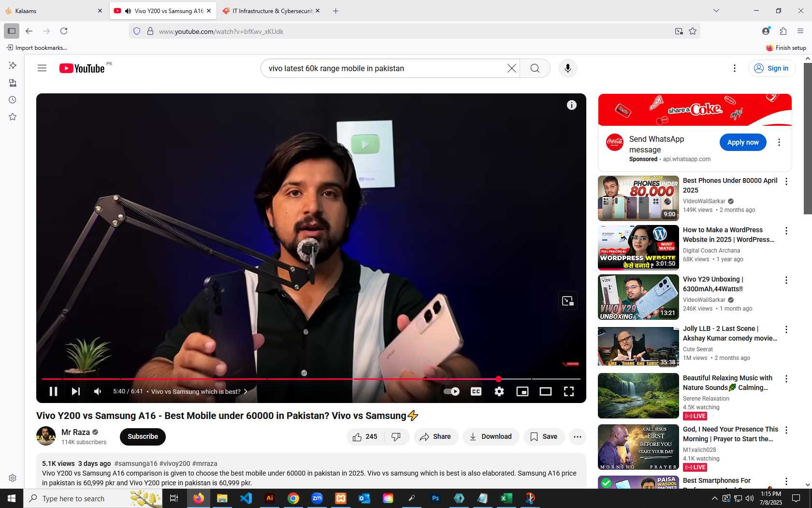
Task: Open YouTube guide hamburger menu
Action: 42,68
